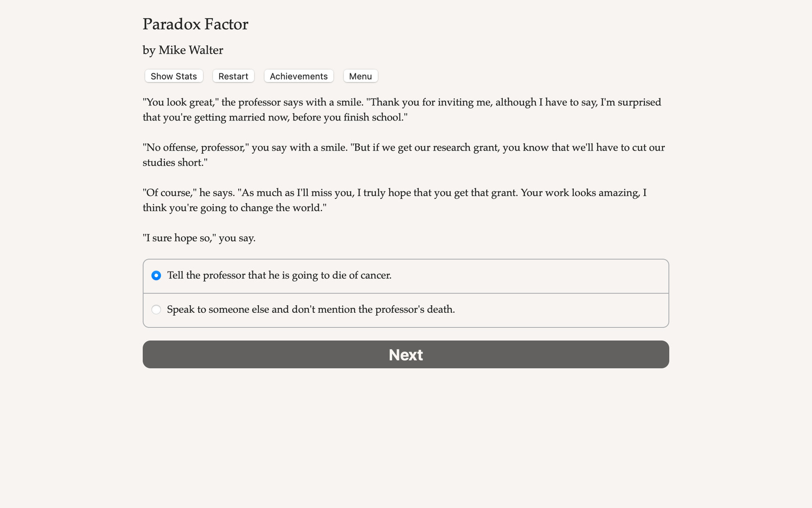This screenshot has width=812, height=508.
Task: Open Achievements from the top bar
Action: pos(298,76)
